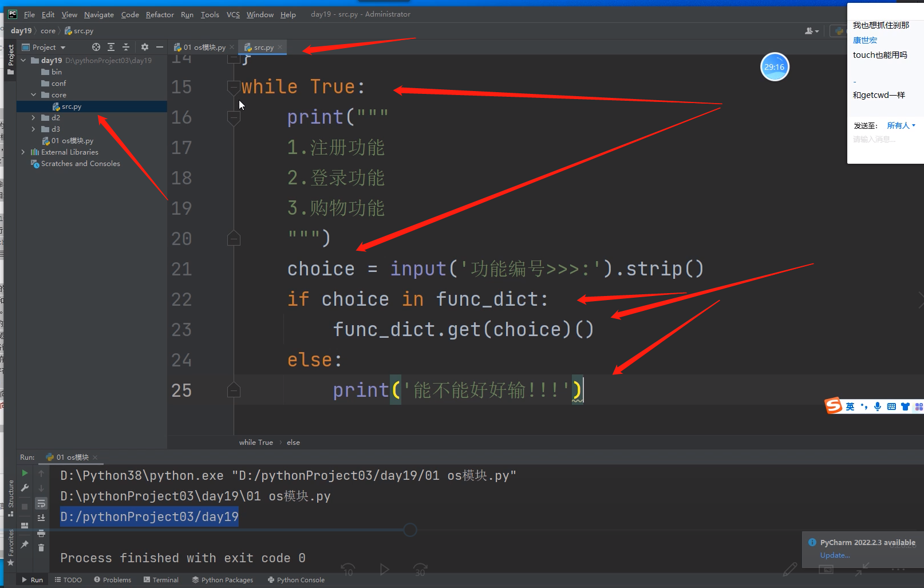Screen dimensions: 924x588
Task: Open the Navigate menu
Action: [x=99, y=14]
